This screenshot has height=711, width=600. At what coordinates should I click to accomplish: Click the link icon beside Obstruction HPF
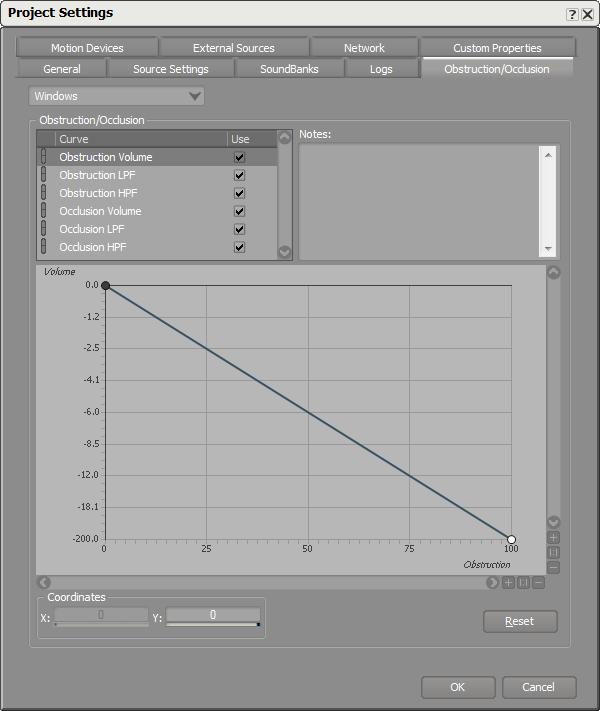click(x=44, y=193)
